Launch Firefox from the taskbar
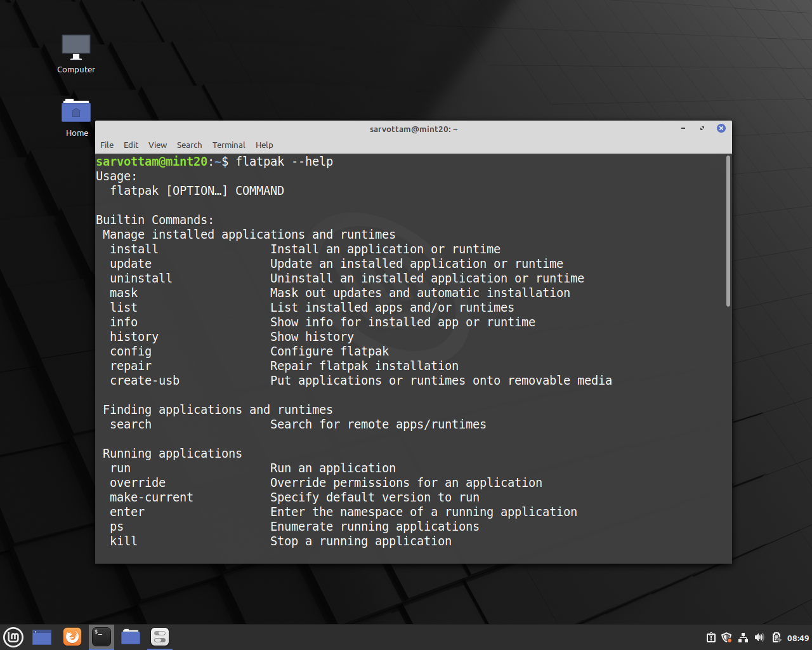This screenshot has width=812, height=650. click(x=72, y=637)
